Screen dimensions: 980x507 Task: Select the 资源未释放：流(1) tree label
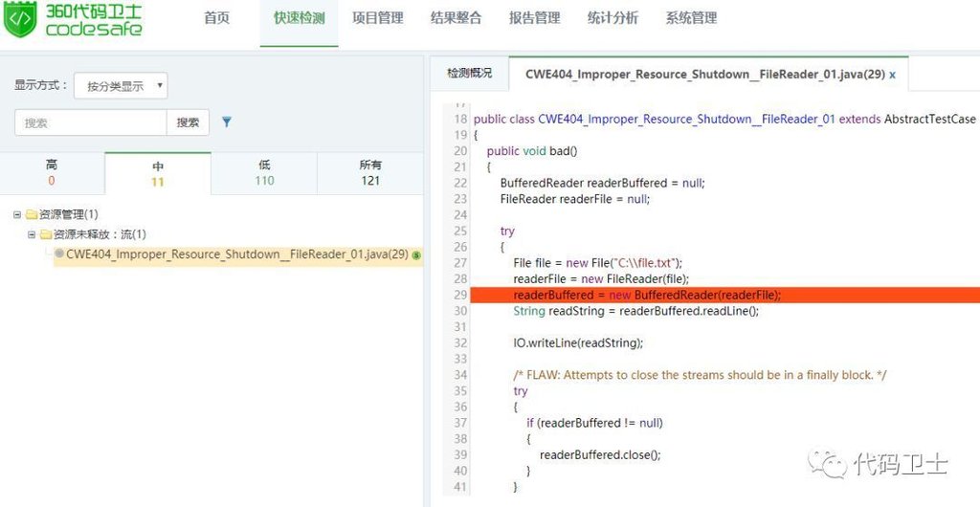click(x=100, y=234)
